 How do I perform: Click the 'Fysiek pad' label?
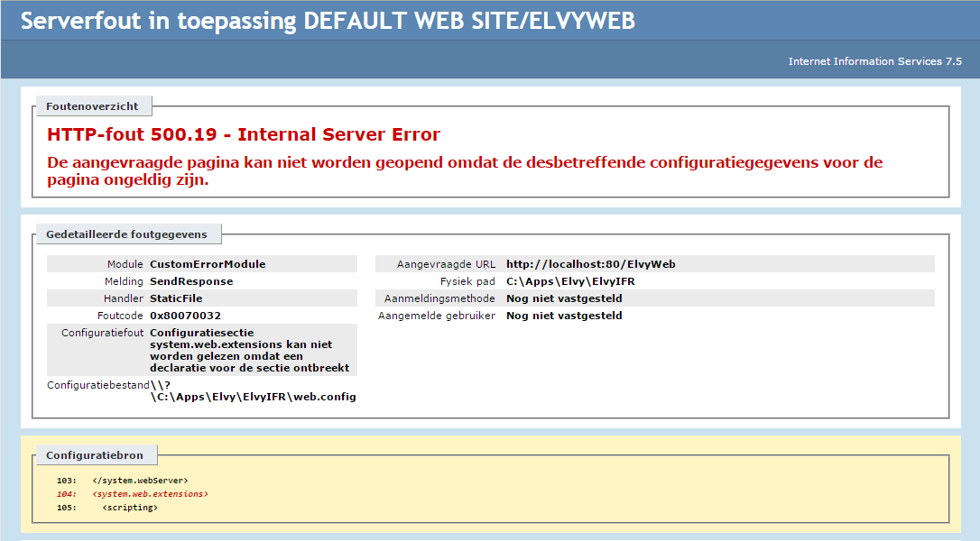467,281
